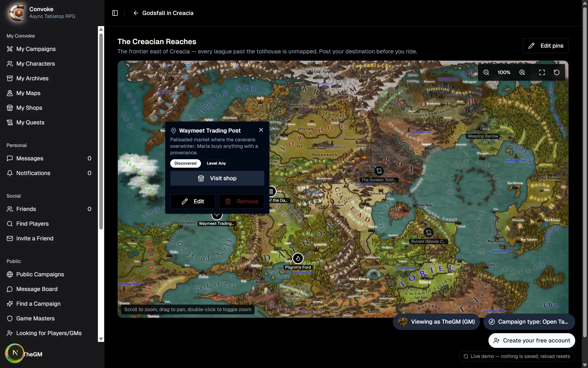This screenshot has height=368, width=588.
Task: Open My Quests
Action: point(49,122)
